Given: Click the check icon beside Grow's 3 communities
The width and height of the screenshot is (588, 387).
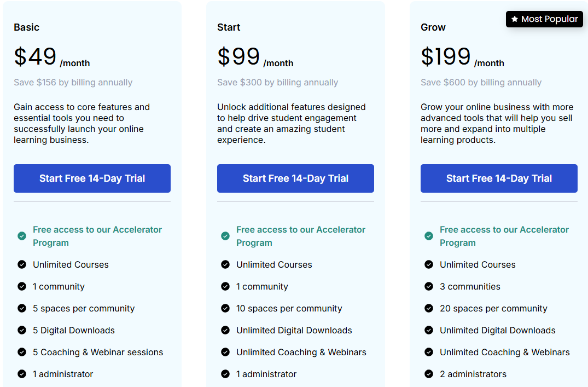Looking at the screenshot, I should pyautogui.click(x=429, y=286).
